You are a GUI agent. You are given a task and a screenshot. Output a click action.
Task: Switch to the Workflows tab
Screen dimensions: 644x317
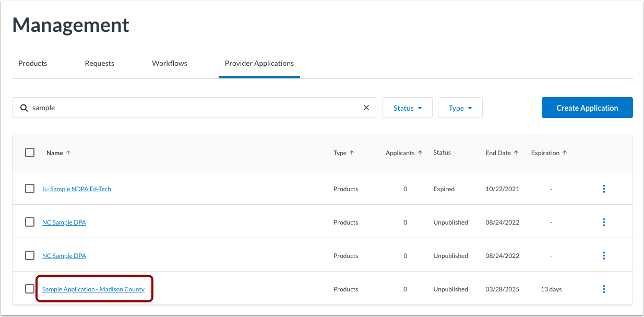click(x=169, y=63)
